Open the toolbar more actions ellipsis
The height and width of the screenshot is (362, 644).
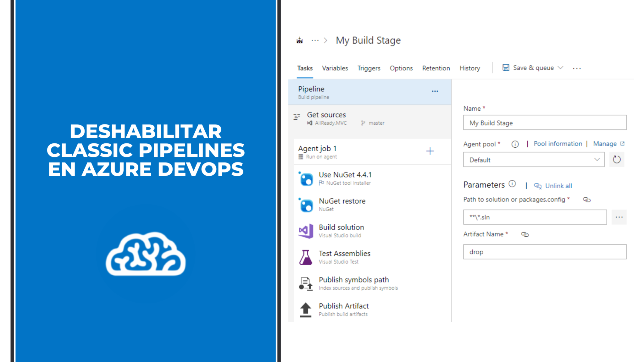click(577, 68)
